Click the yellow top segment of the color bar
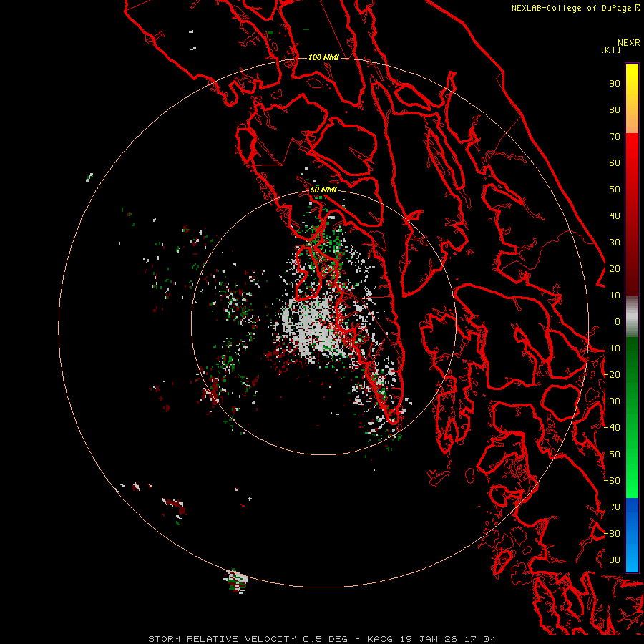 pos(632,99)
